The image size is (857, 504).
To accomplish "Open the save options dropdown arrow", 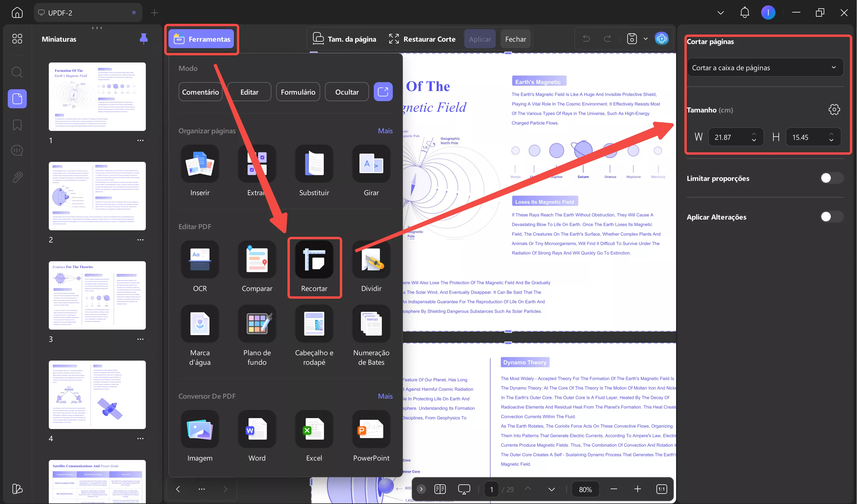I will 645,39.
